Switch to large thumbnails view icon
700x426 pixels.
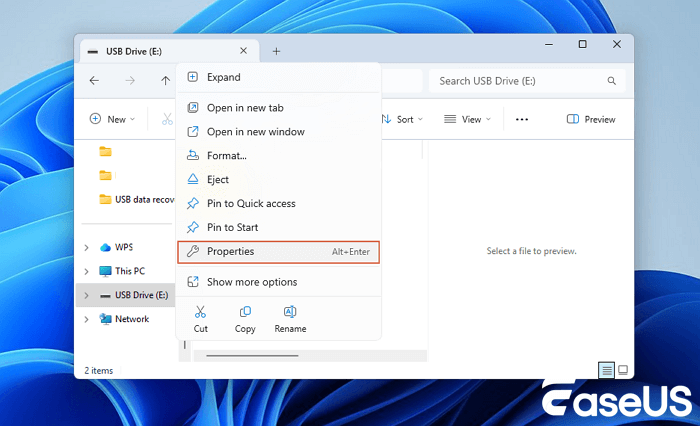coord(623,370)
